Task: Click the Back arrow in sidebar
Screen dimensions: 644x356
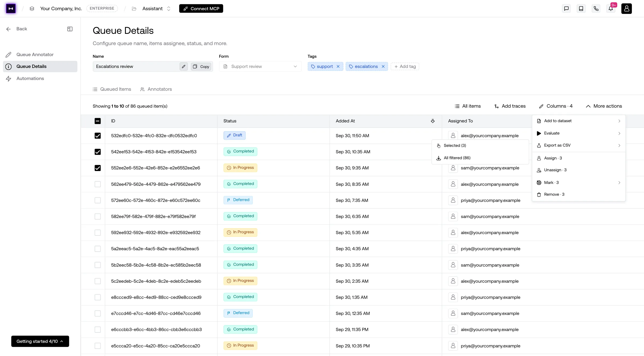Action: [8, 29]
